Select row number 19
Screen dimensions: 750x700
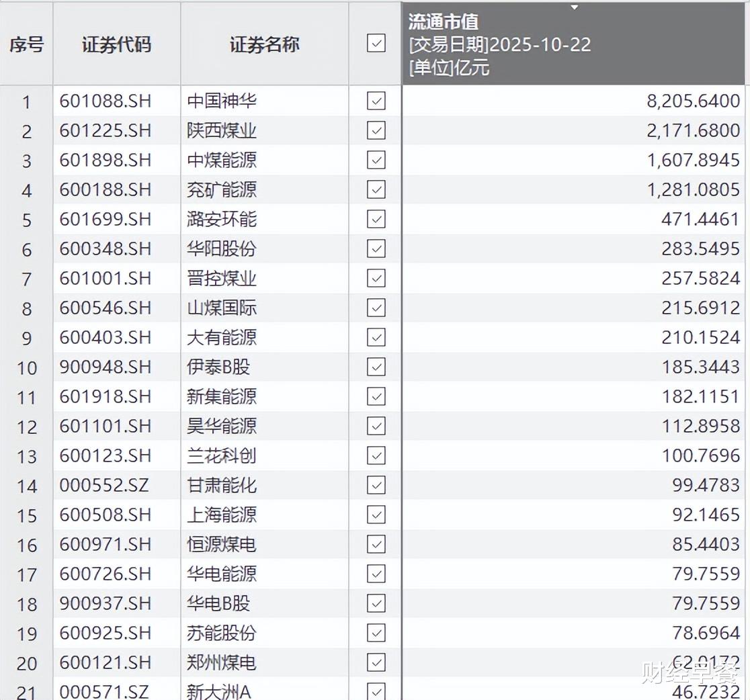(26, 634)
